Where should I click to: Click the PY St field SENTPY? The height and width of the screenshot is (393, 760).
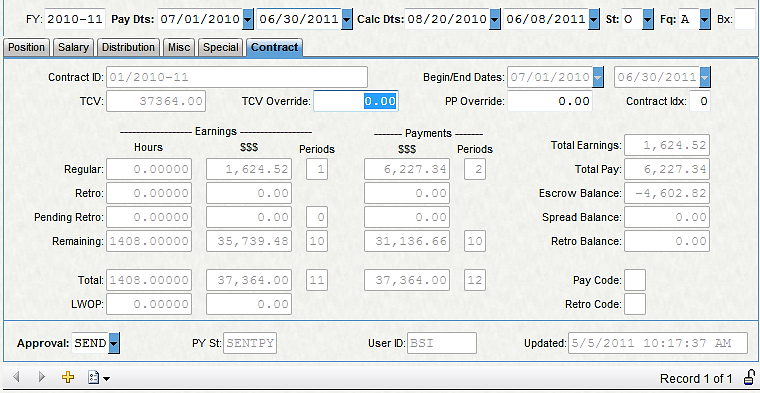click(x=250, y=344)
